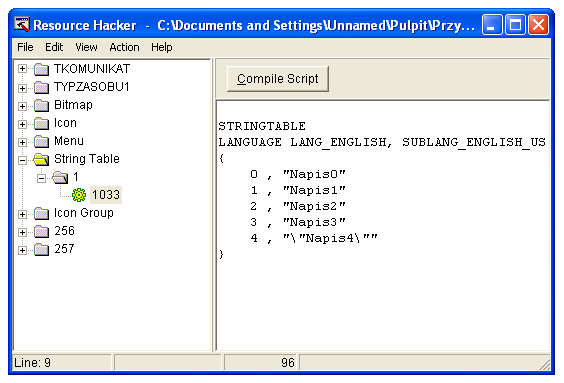Select the 256 label in the tree

click(x=64, y=231)
